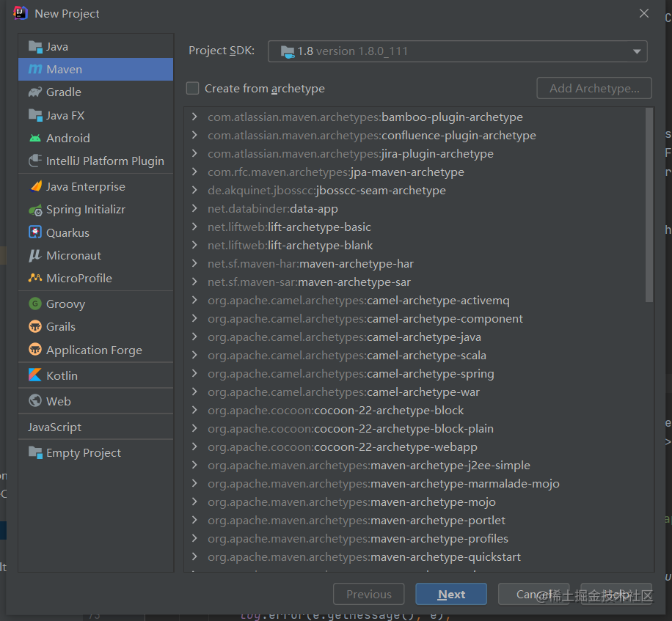Click the IntelliJ logo in title bar

(20, 13)
